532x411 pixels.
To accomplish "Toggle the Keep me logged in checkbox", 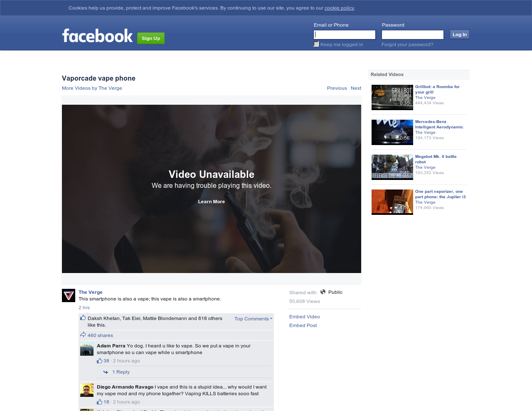I will coord(316,44).
